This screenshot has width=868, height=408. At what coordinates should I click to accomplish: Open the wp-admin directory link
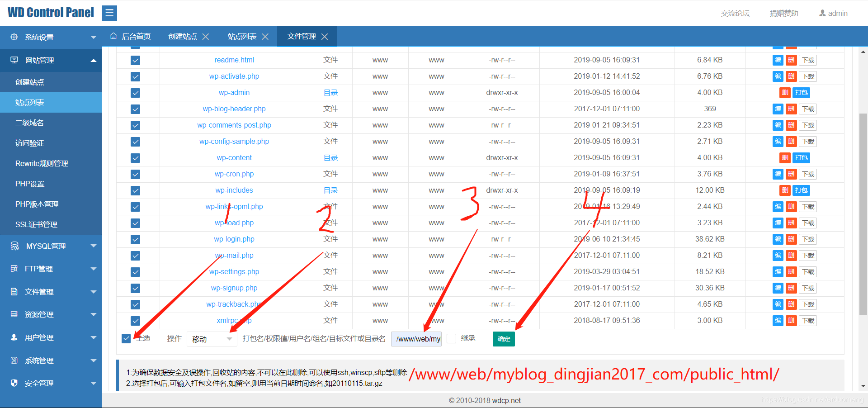click(x=234, y=93)
